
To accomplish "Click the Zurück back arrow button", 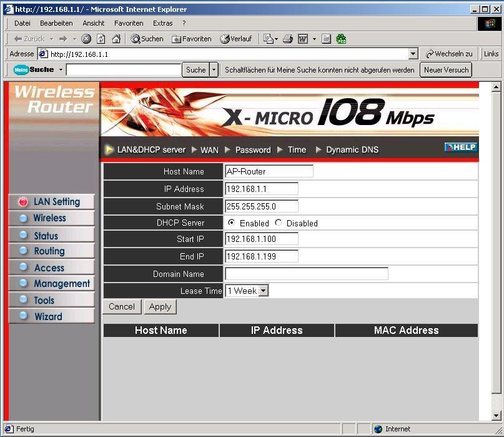I will tap(29, 39).
